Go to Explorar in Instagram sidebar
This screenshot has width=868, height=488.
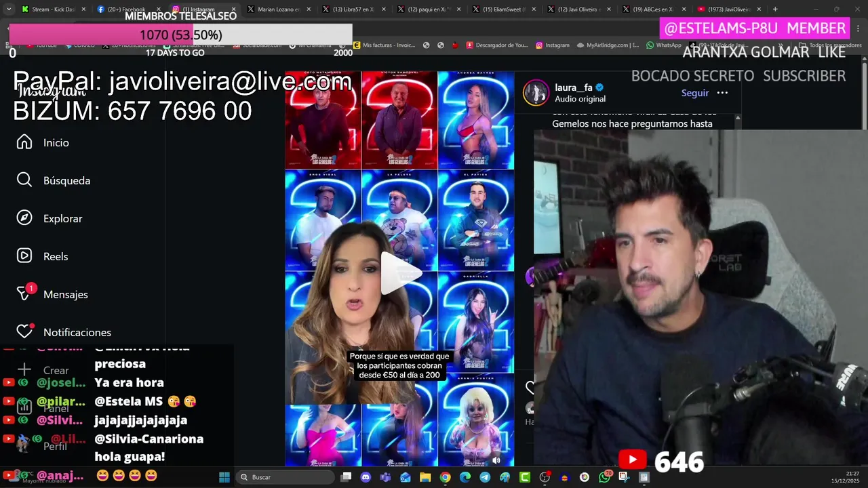click(50, 218)
